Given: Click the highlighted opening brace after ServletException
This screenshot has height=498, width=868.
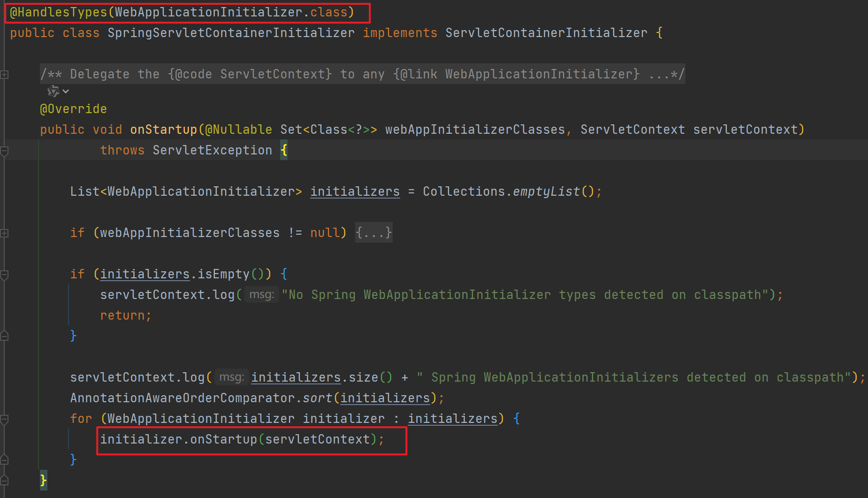Looking at the screenshot, I should (284, 150).
